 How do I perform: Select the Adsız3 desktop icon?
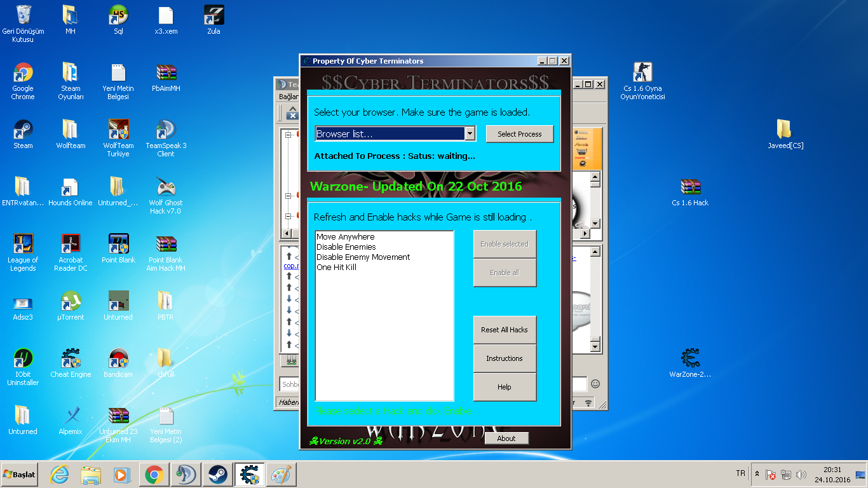click(x=23, y=306)
